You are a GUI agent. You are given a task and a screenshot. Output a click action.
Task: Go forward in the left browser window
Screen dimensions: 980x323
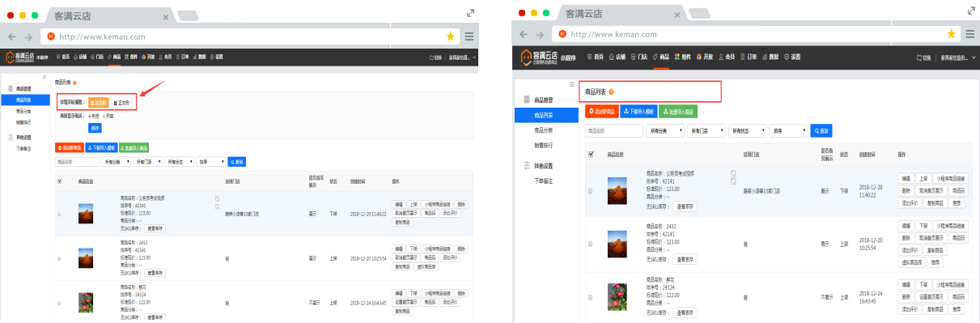[29, 36]
